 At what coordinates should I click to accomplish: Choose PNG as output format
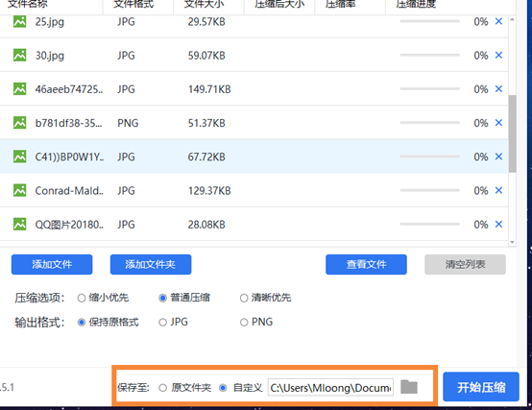pyautogui.click(x=244, y=323)
